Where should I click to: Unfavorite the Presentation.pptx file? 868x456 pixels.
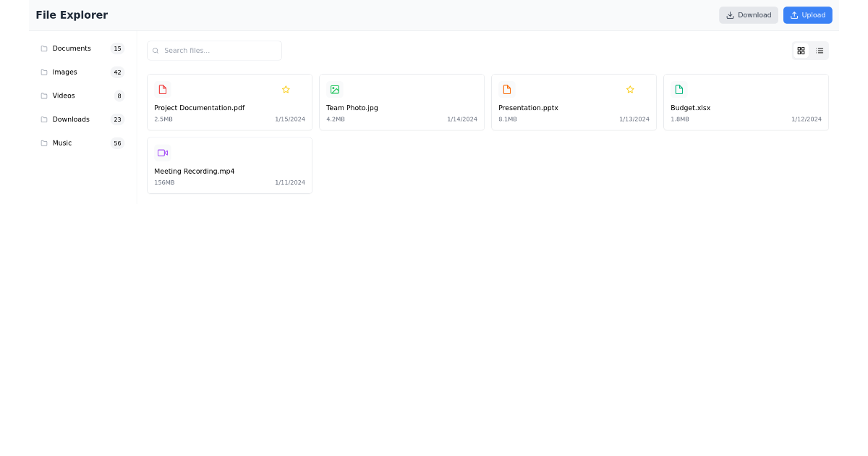click(x=630, y=89)
